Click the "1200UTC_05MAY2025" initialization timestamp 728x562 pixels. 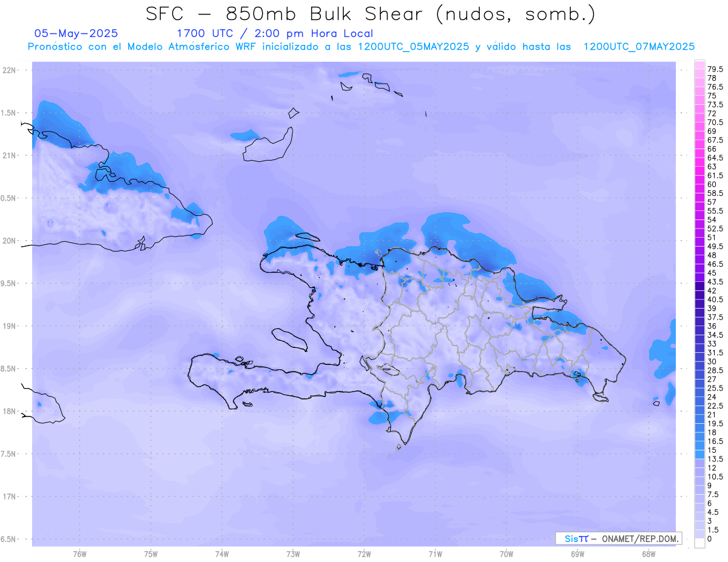point(413,47)
